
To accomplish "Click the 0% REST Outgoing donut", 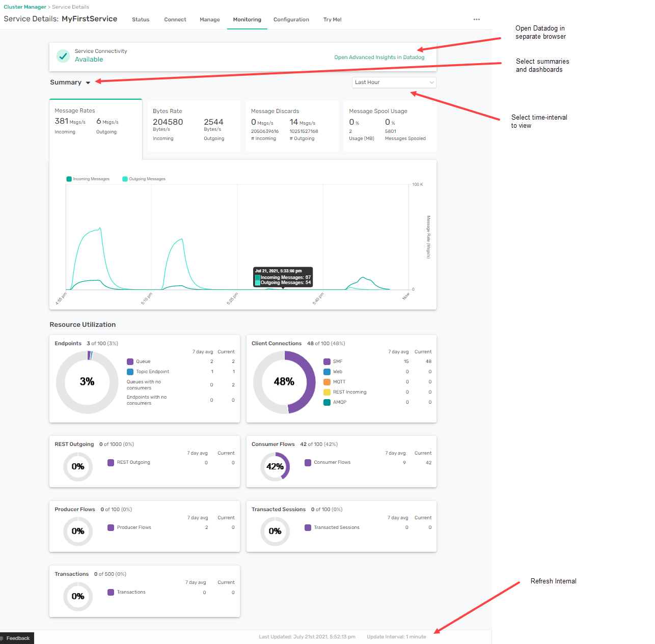I will (78, 466).
